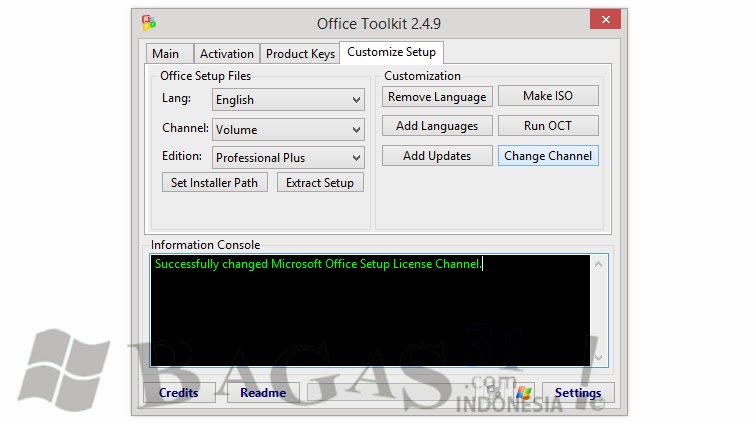Open the Product Keys tab
This screenshot has height=425, width=754.
point(300,53)
